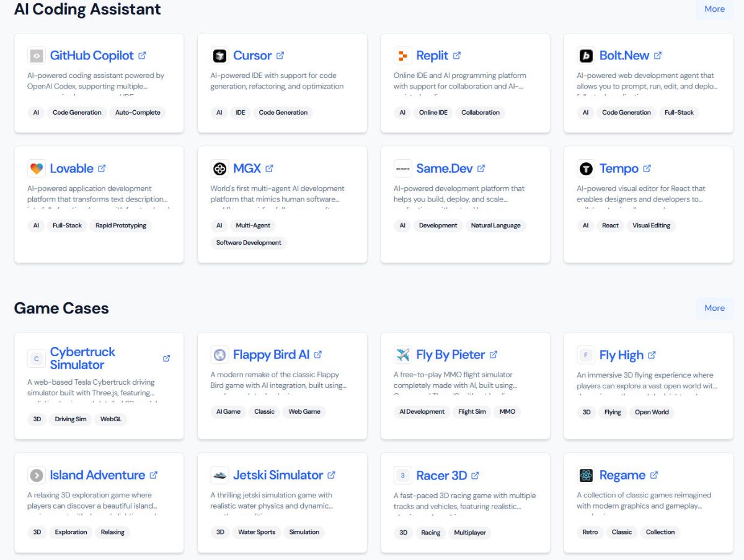Image resolution: width=744 pixels, height=560 pixels.
Task: Open external link icon beside MGX
Action: coord(269,168)
